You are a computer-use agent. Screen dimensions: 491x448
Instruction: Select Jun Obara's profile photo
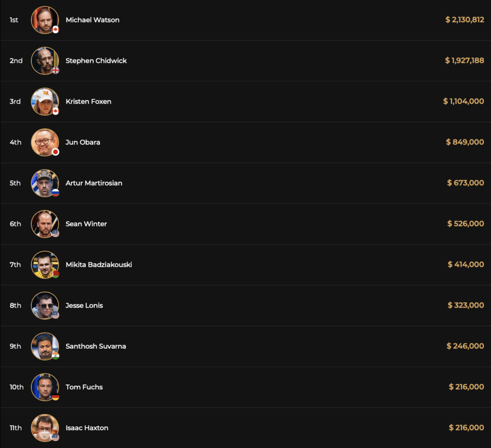pos(45,142)
